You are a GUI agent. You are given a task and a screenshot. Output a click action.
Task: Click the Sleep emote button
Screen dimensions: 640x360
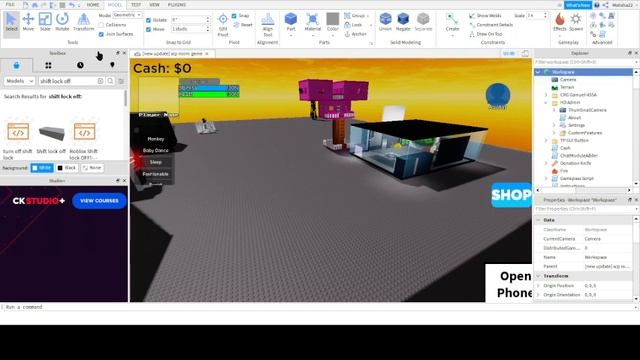pyautogui.click(x=156, y=162)
